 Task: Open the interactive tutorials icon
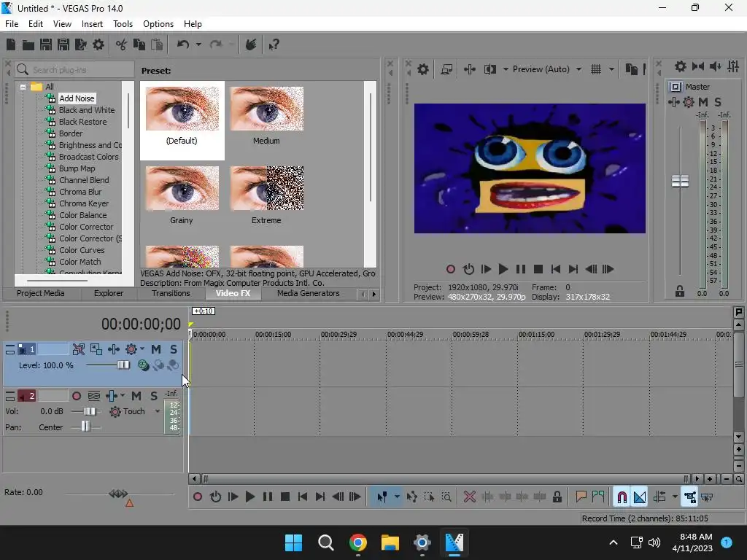[251, 44]
